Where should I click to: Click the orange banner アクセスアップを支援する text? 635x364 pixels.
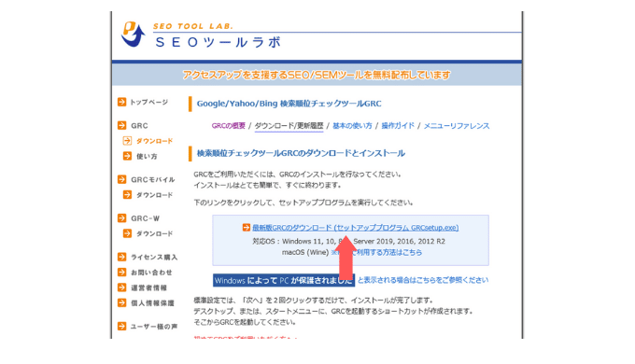tap(317, 75)
